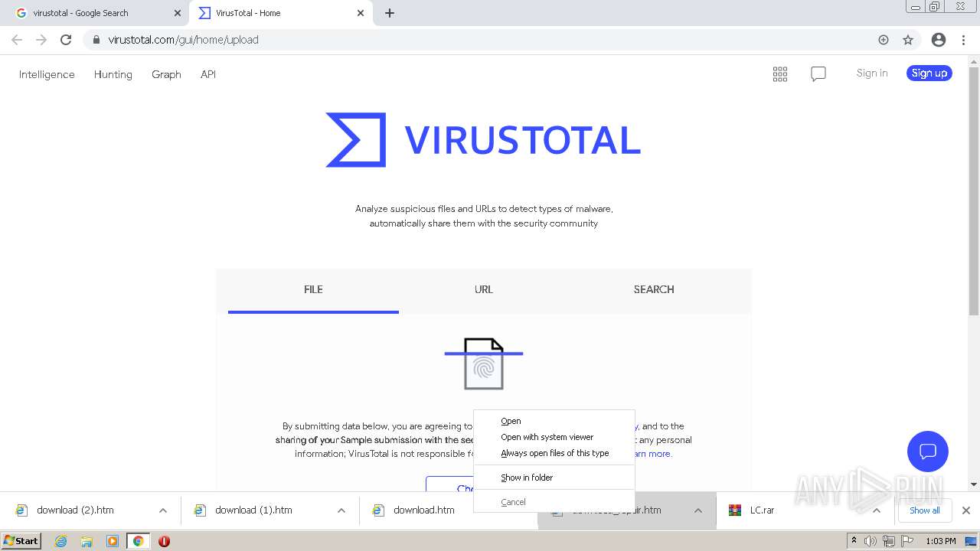Click the VirusTotal logo
This screenshot has height=551, width=980.
pos(483,140)
